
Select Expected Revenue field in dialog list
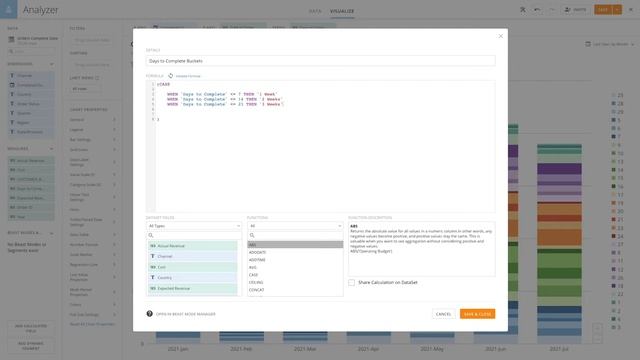point(192,288)
